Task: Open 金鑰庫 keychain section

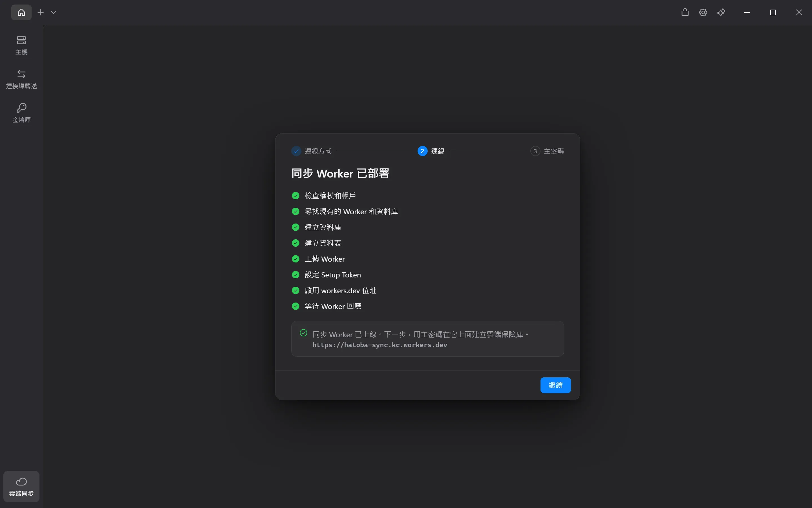Action: [x=21, y=113]
